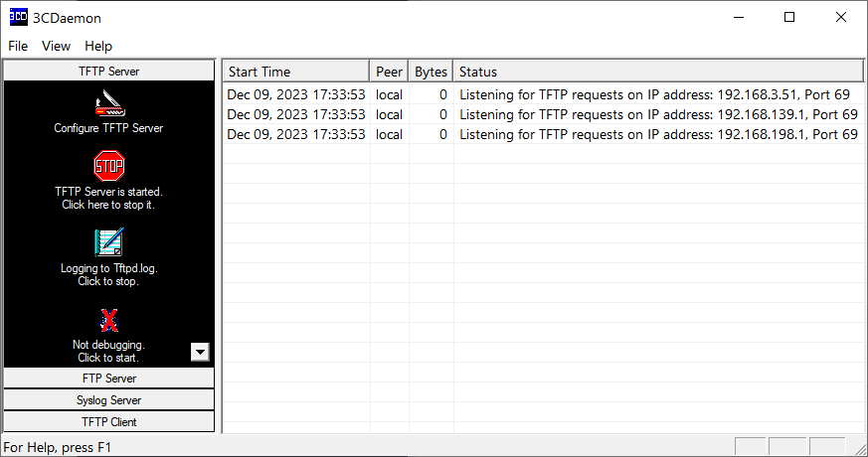Click the Not debugging red X icon
This screenshot has width=868, height=457.
[109, 320]
